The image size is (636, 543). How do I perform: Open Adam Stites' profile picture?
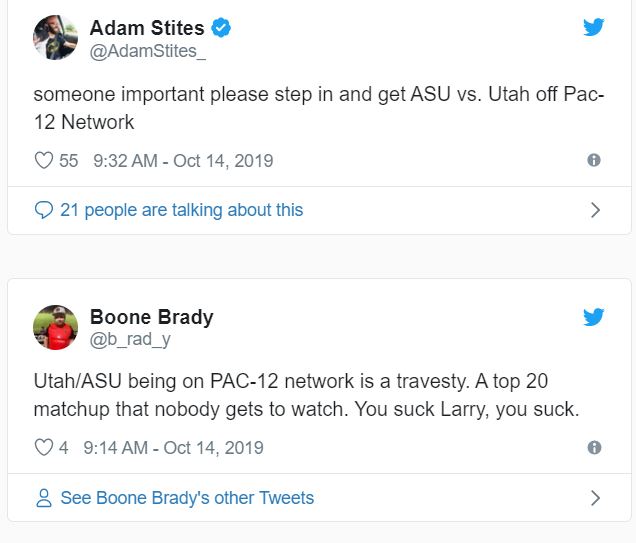pyautogui.click(x=56, y=38)
